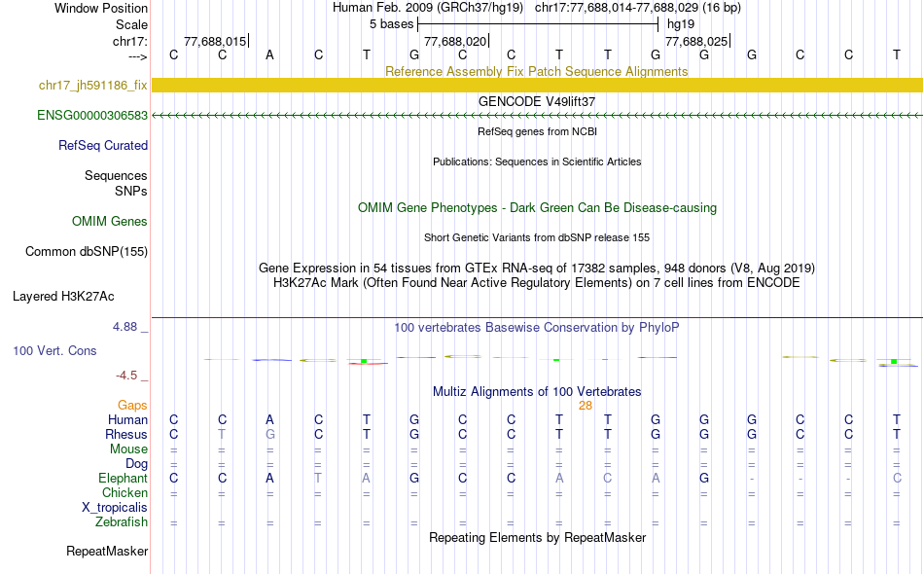Click the orange 28 gap count
Viewport: 924px width, 574px height.
[586, 406]
